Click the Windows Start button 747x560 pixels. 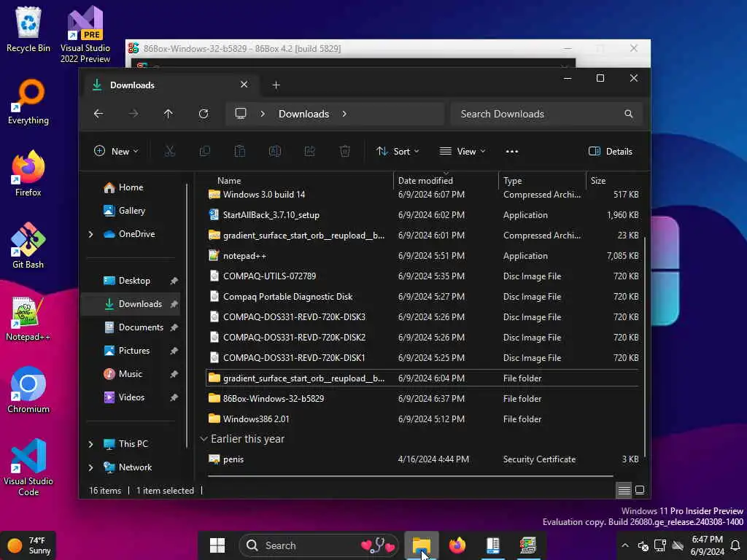pos(217,545)
